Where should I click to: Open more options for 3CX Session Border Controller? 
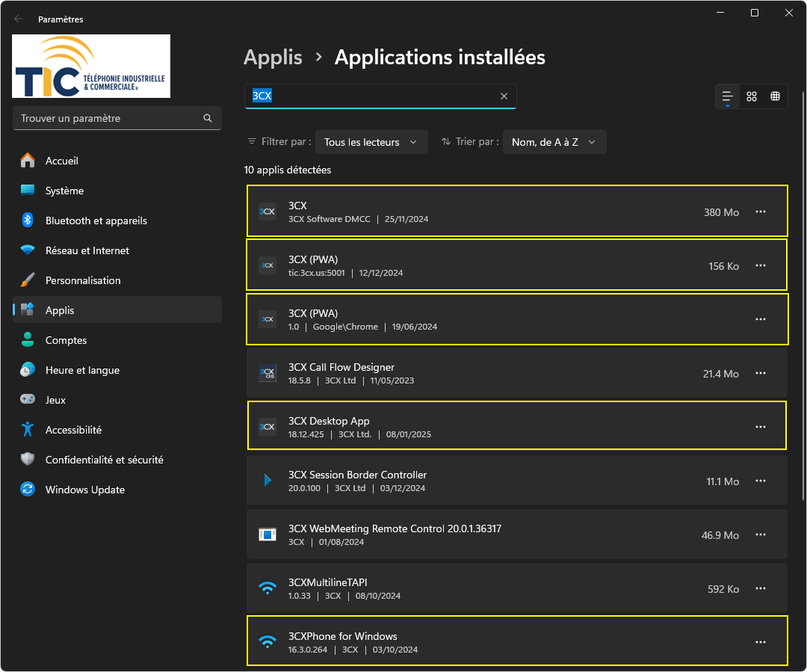pyautogui.click(x=760, y=481)
